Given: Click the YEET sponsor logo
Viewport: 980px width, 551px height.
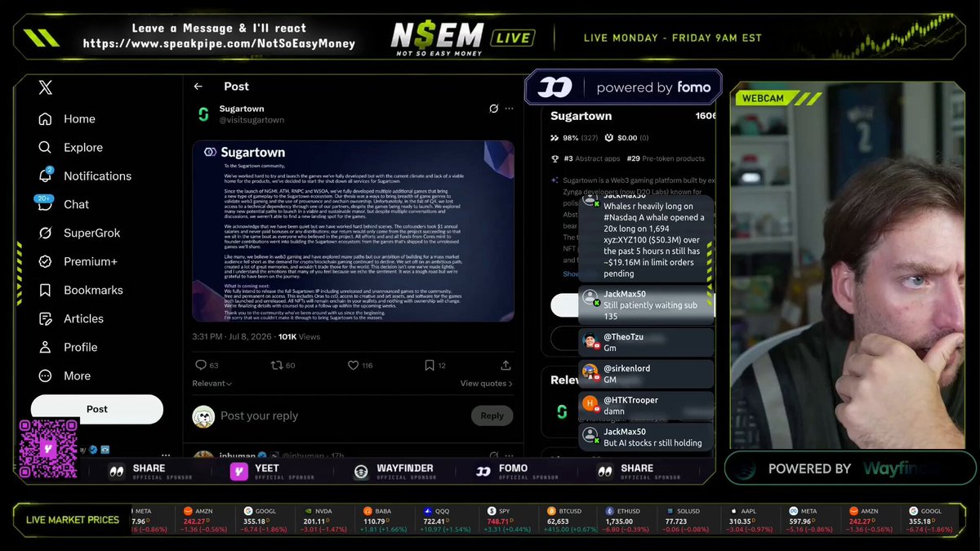Looking at the screenshot, I should pos(238,472).
